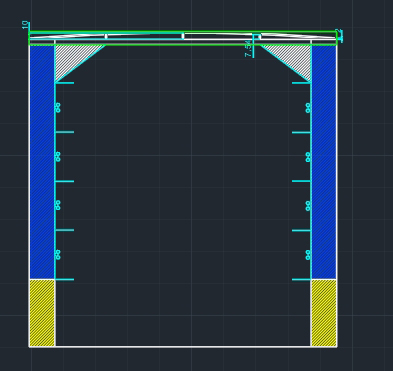Pick the left yellow hatched footing

[x=42, y=313]
